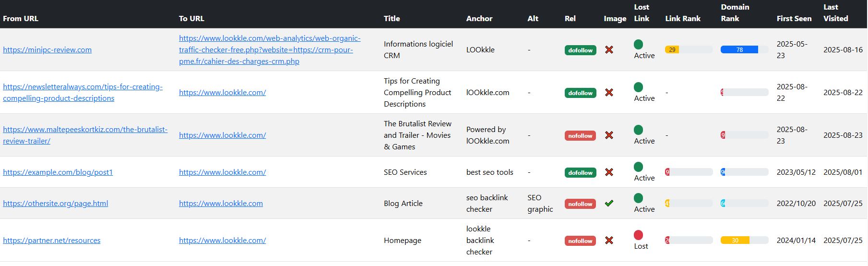The image size is (868, 266).
Task: Click the red X image icon in partner.net row
Action: click(x=609, y=240)
